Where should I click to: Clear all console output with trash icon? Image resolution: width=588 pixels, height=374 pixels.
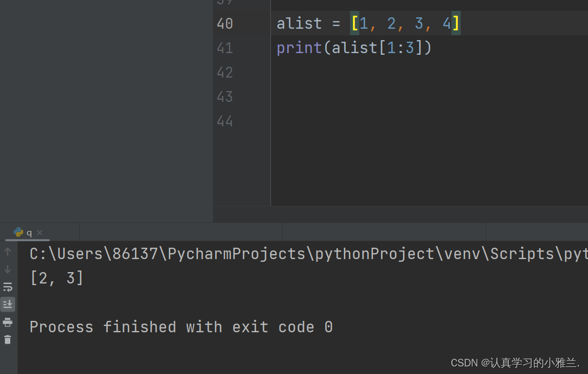[8, 340]
